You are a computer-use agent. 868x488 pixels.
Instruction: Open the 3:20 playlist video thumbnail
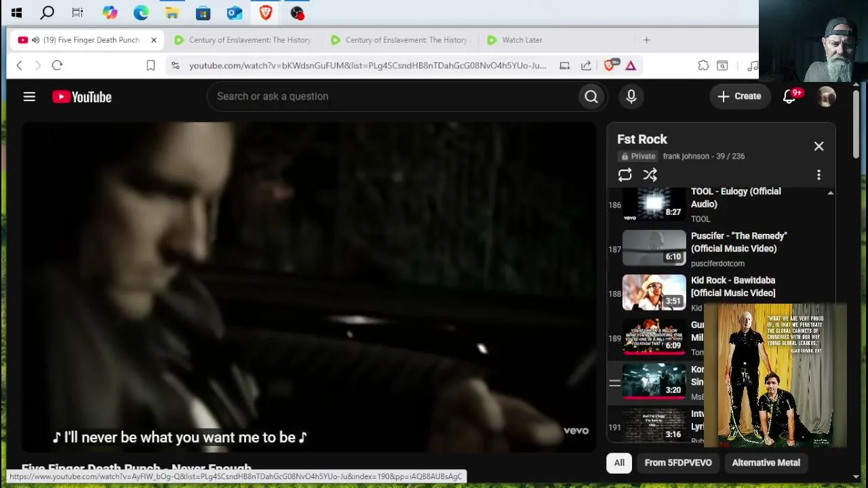[654, 382]
